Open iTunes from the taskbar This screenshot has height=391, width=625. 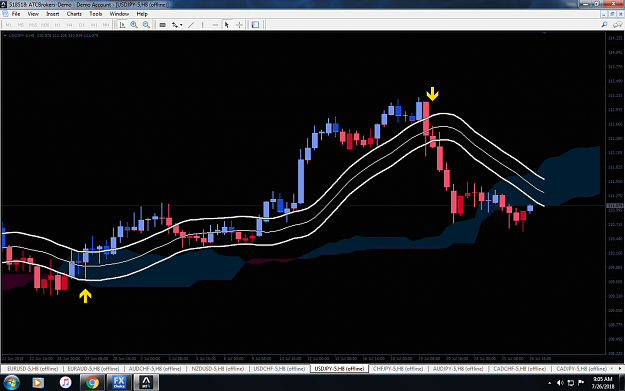[65, 383]
